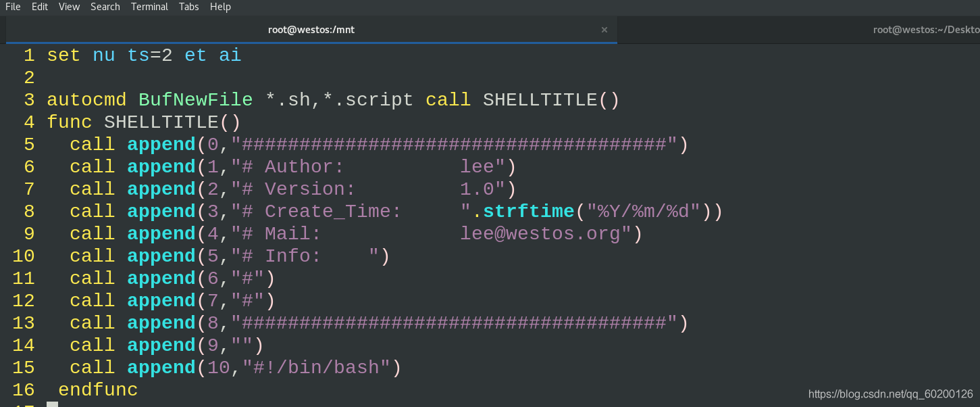Switch to the root@westos:/mnt tab
The height and width of the screenshot is (407, 980).
click(311, 30)
